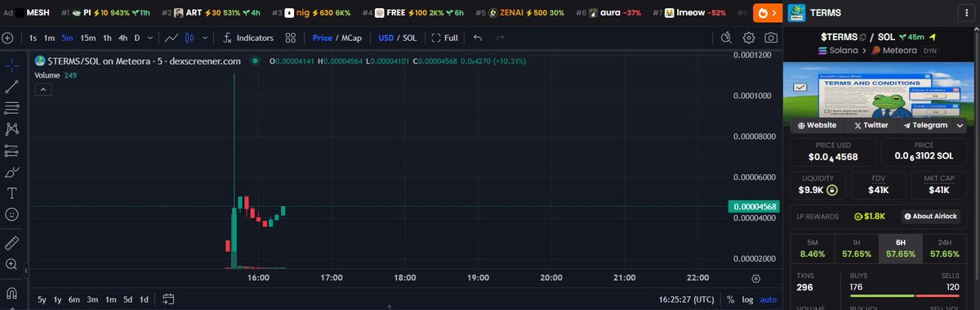Activate the zoom-in tool
The image size is (980, 310).
(x=12, y=264)
